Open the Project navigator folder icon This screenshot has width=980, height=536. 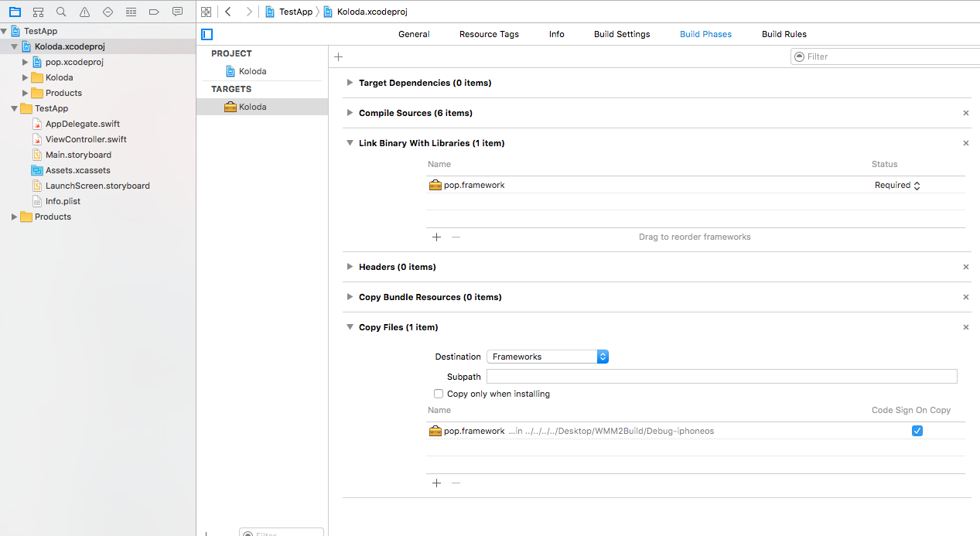pyautogui.click(x=15, y=12)
